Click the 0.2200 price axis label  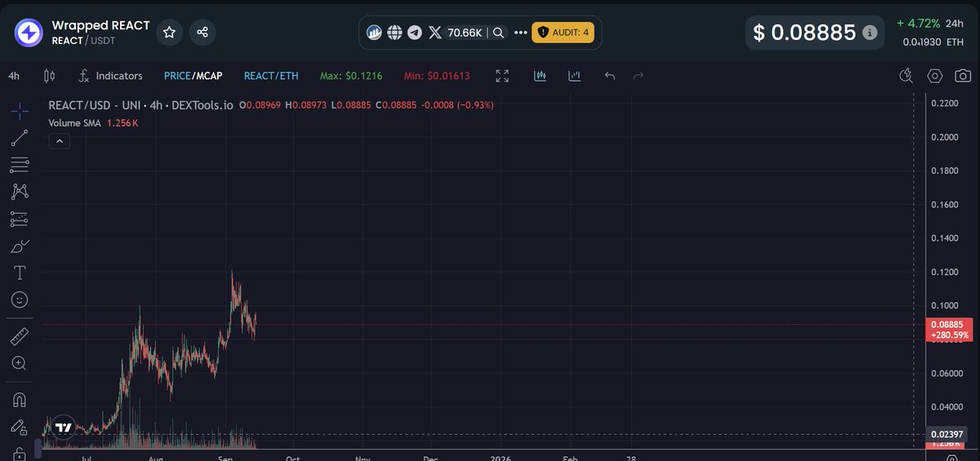[946, 104]
